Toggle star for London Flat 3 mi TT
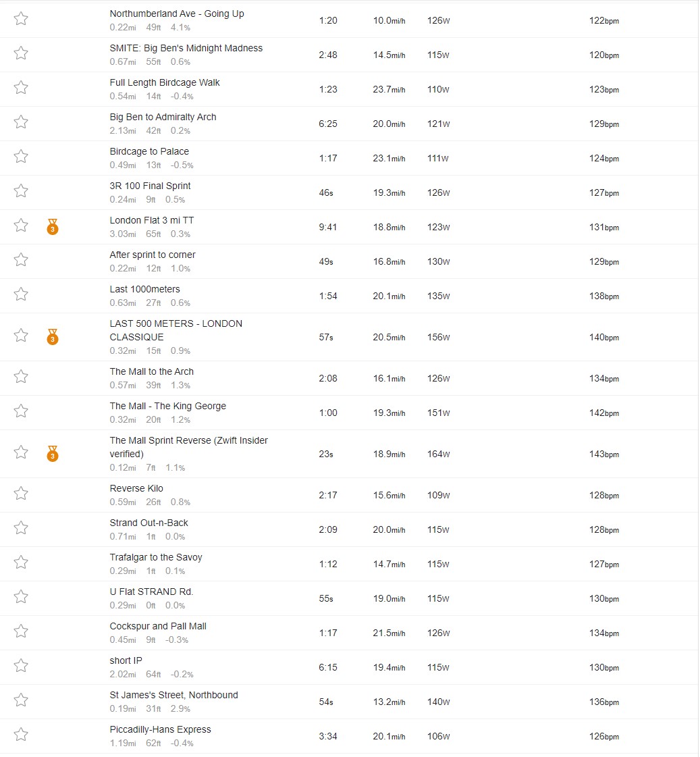700x757 pixels. [21, 226]
